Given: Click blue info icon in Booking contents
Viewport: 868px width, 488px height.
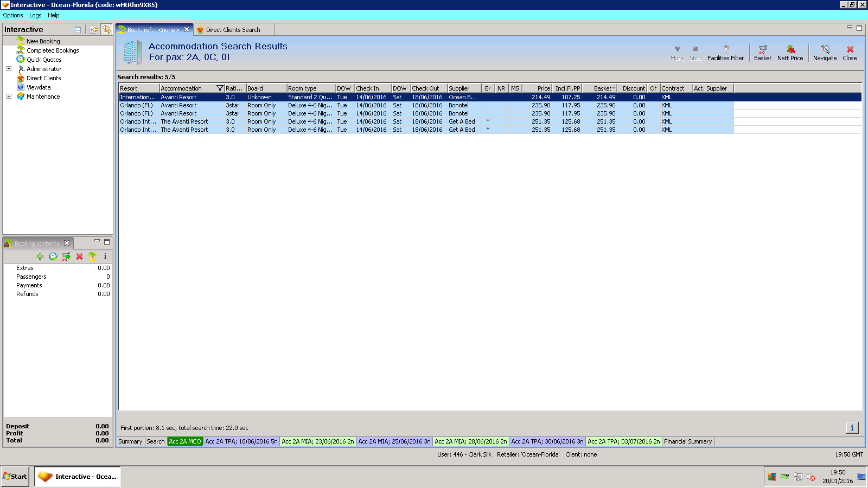Looking at the screenshot, I should point(105,256).
